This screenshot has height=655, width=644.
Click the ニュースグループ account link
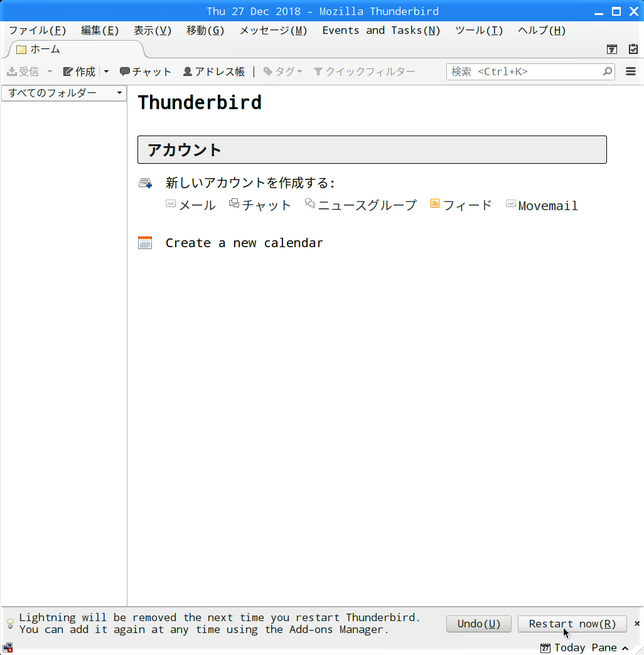coord(367,205)
